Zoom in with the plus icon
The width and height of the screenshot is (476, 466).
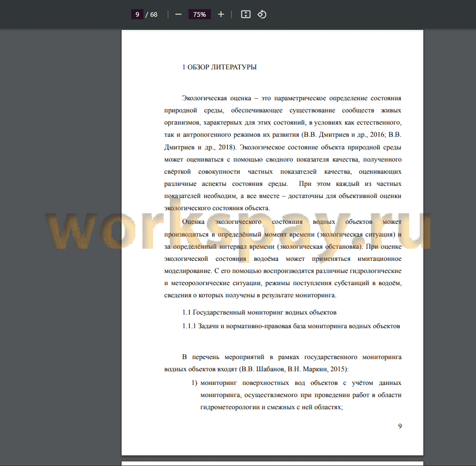tap(221, 14)
